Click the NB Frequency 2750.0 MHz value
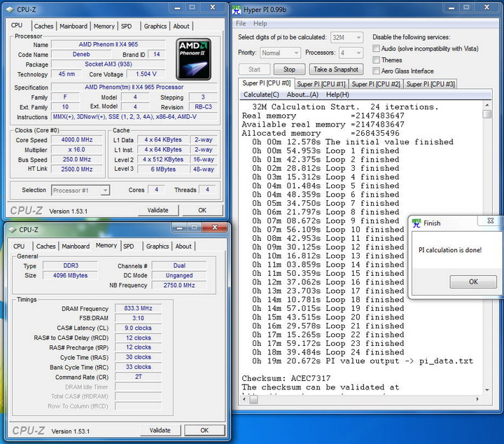504x444 pixels. pyautogui.click(x=179, y=285)
